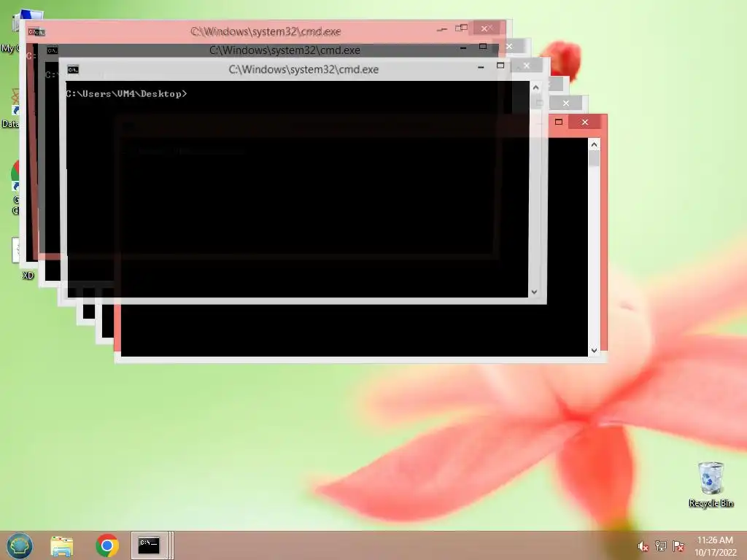The width and height of the screenshot is (747, 560).
Task: Select the XD file on the desktop
Action: tap(28, 275)
